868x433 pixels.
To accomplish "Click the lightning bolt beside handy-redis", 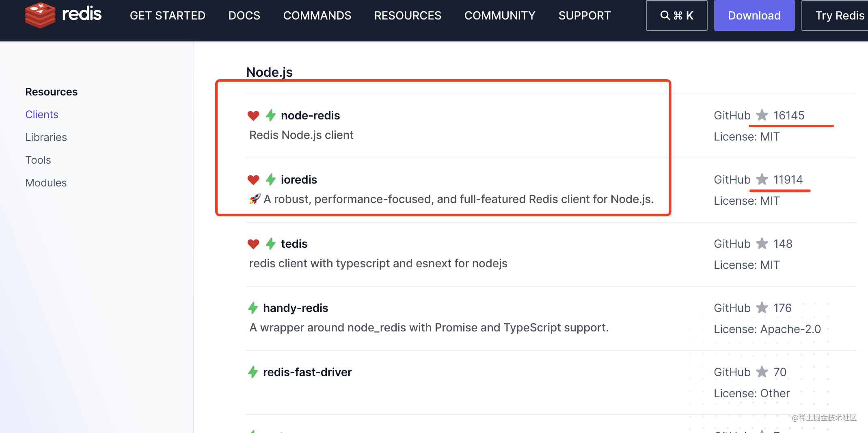I will click(253, 308).
